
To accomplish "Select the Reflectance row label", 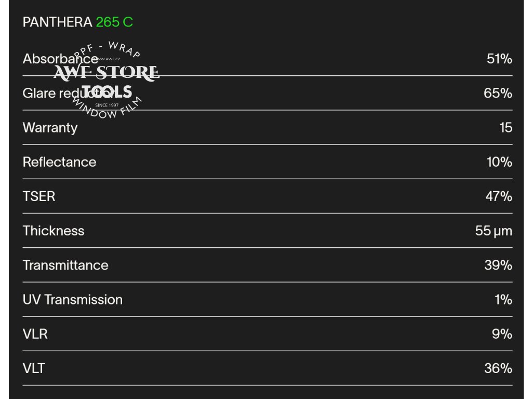I will click(x=59, y=162).
